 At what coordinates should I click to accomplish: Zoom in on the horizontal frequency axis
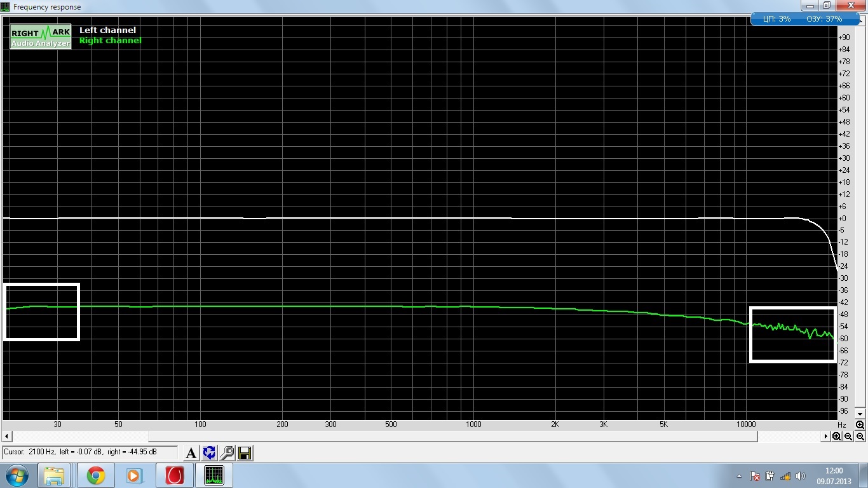pyautogui.click(x=836, y=437)
